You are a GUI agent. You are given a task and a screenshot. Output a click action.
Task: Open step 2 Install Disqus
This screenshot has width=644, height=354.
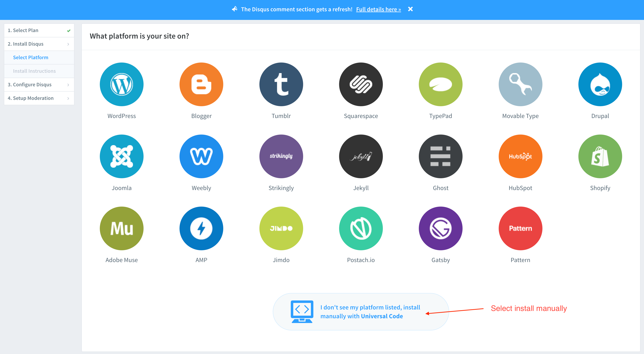(39, 44)
